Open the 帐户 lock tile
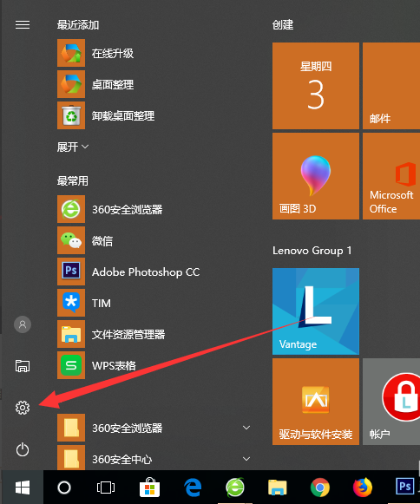 [391, 402]
